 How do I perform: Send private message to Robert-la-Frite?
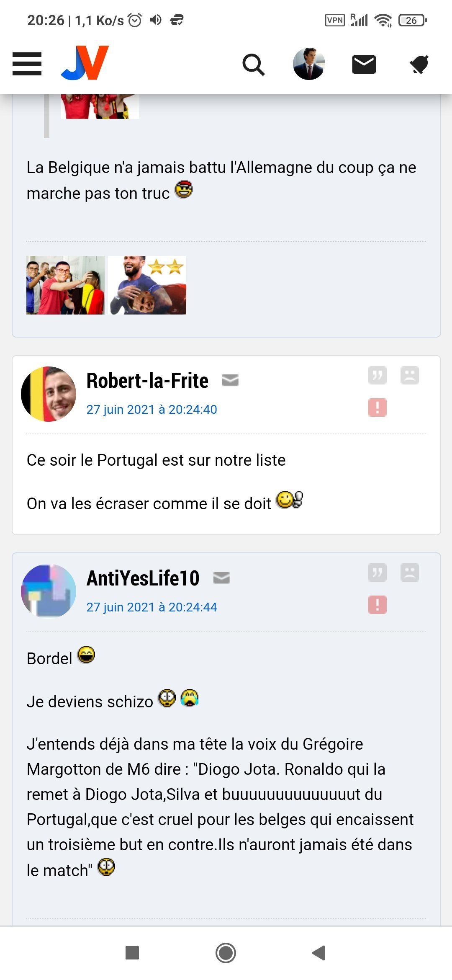[230, 380]
